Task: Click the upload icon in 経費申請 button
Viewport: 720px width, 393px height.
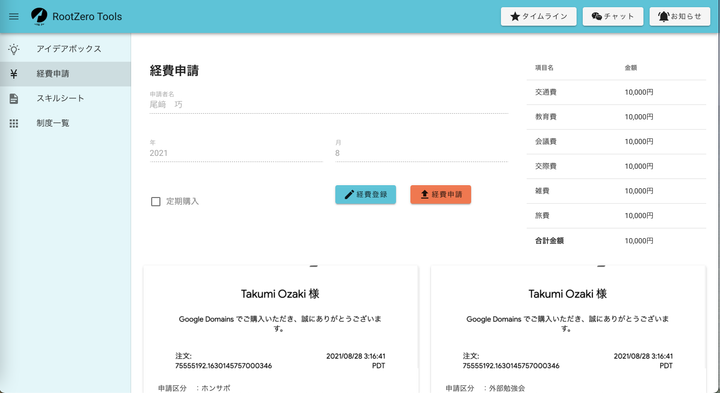Action: [x=424, y=195]
